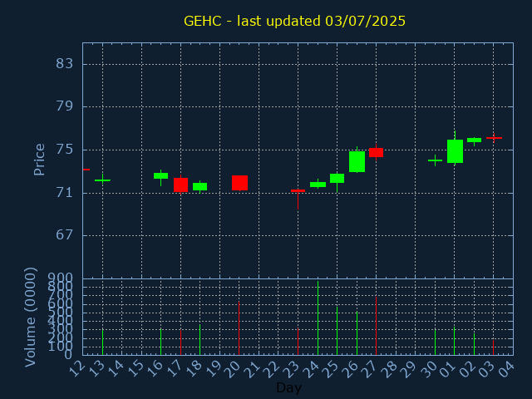Click the green volume bar for day 26

click(357, 333)
